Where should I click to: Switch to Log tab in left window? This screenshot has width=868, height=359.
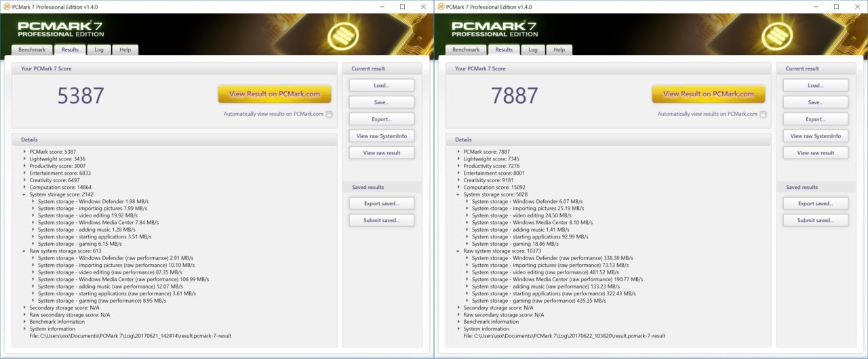point(99,49)
